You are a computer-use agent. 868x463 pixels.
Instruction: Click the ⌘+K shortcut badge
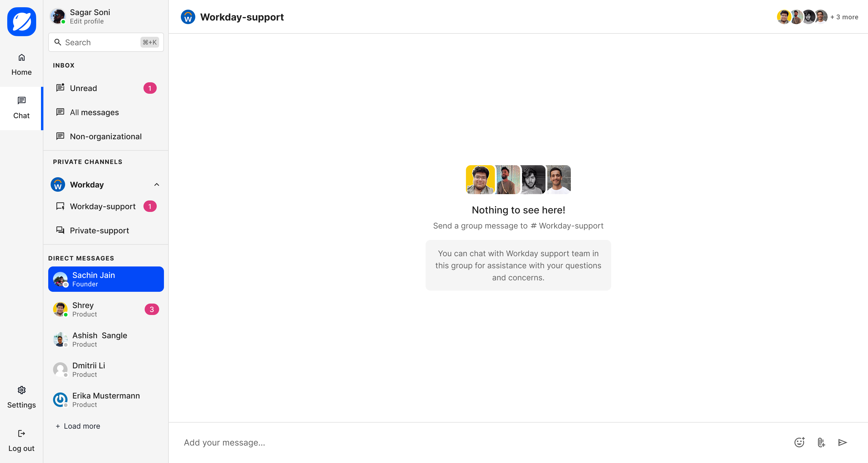point(149,42)
